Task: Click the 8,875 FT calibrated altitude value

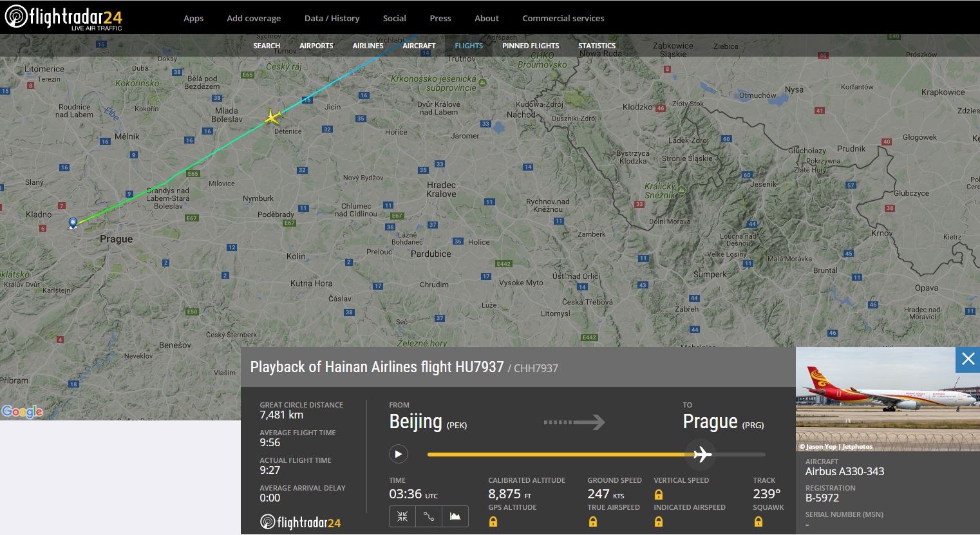Action: pos(510,494)
